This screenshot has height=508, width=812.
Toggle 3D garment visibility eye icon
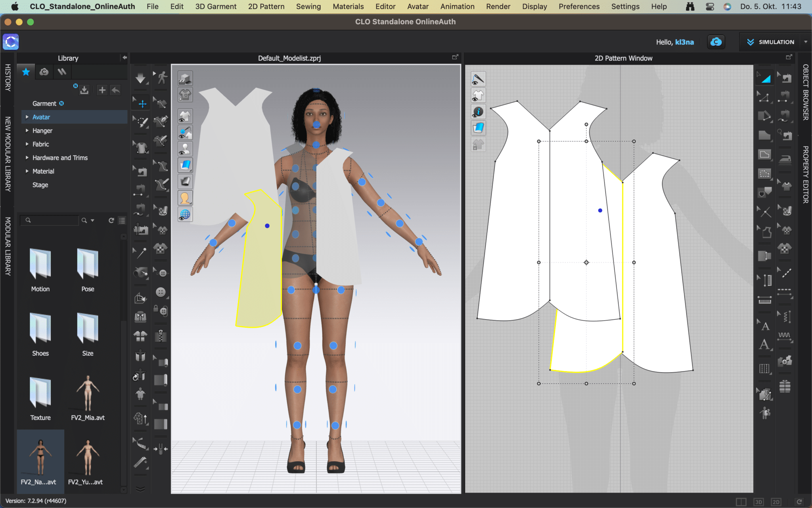pos(185,117)
